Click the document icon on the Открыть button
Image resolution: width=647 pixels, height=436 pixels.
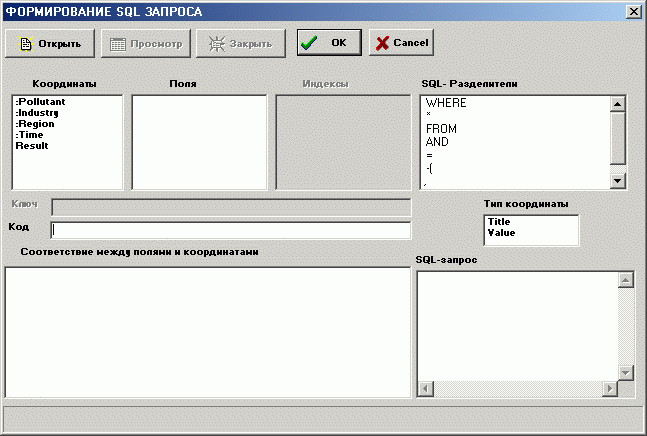26,44
